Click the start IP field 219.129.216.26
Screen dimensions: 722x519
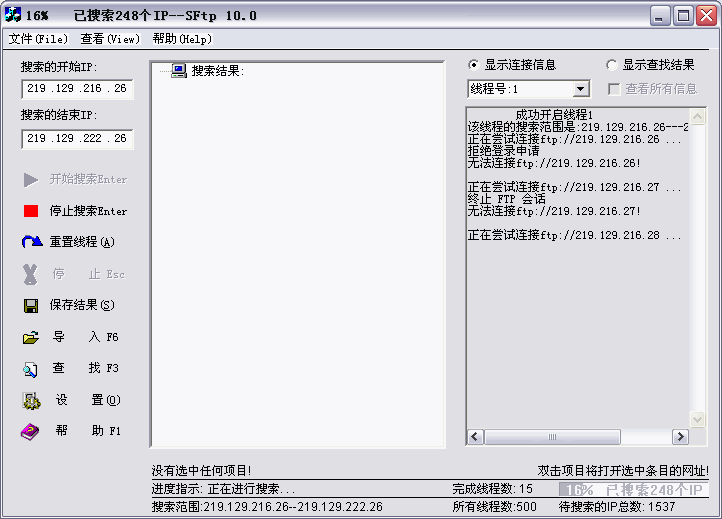[x=77, y=89]
